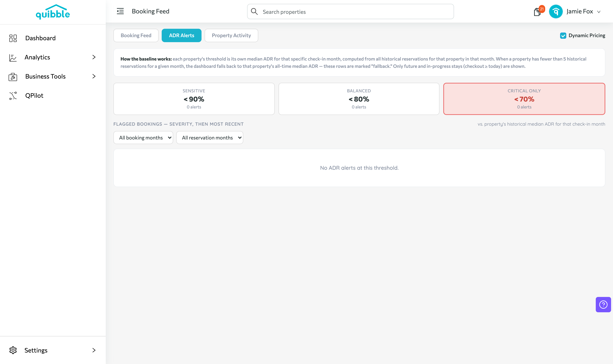Select the Critical Only <70% card
This screenshot has width=613, height=364.
click(524, 99)
